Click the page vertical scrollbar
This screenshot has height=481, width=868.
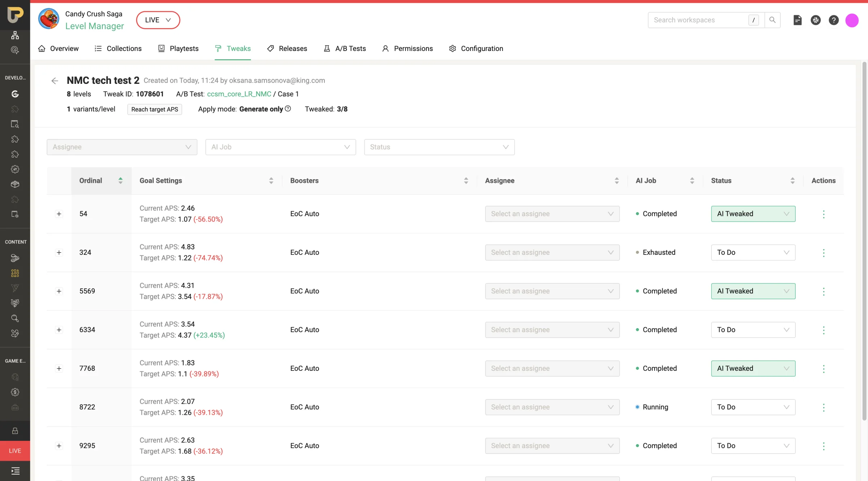(x=864, y=241)
